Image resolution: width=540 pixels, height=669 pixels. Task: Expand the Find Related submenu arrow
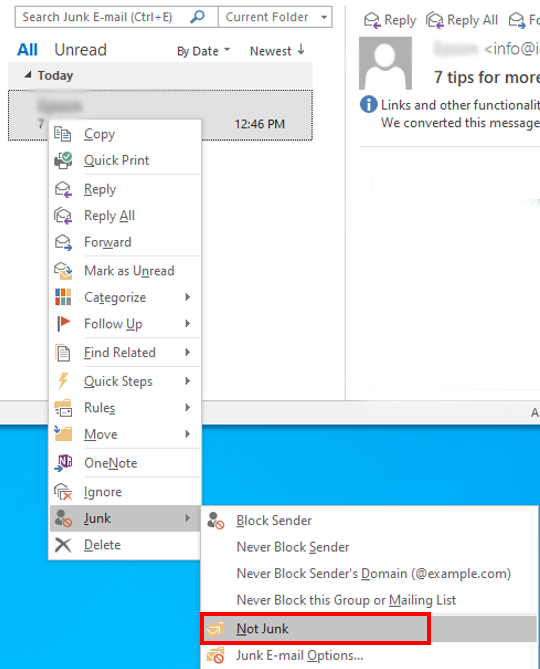(x=188, y=352)
